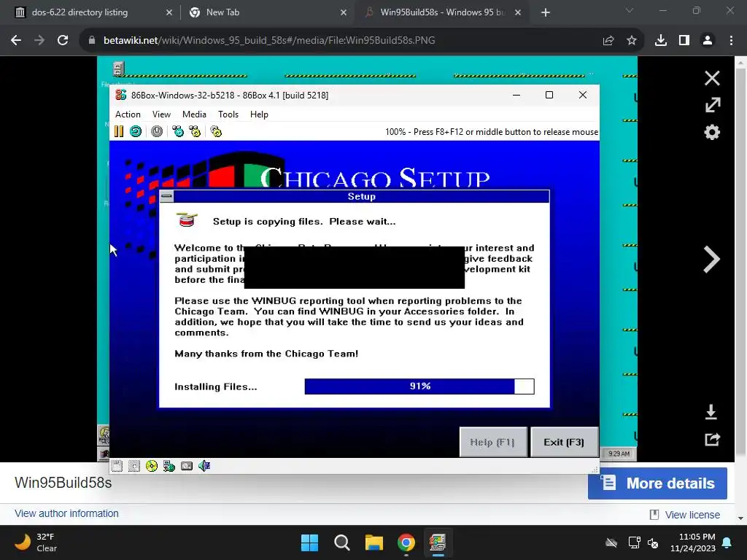This screenshot has width=747, height=560.
Task: Bookmark this page with the star icon
Action: pyautogui.click(x=632, y=41)
